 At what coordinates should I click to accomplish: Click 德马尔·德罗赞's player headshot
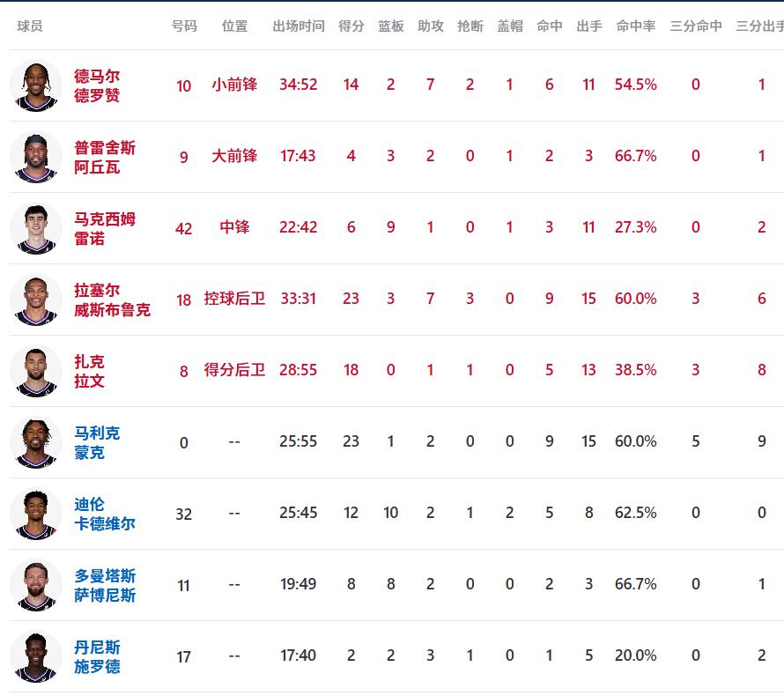(36, 85)
